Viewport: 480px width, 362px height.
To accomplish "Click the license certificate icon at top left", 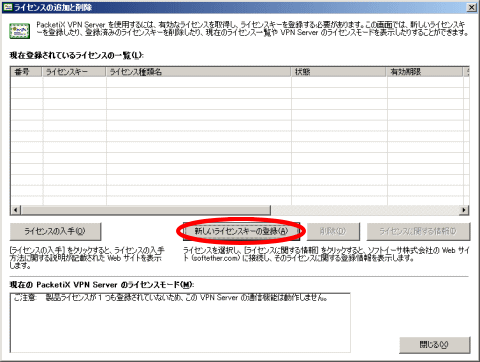I will click(x=20, y=31).
